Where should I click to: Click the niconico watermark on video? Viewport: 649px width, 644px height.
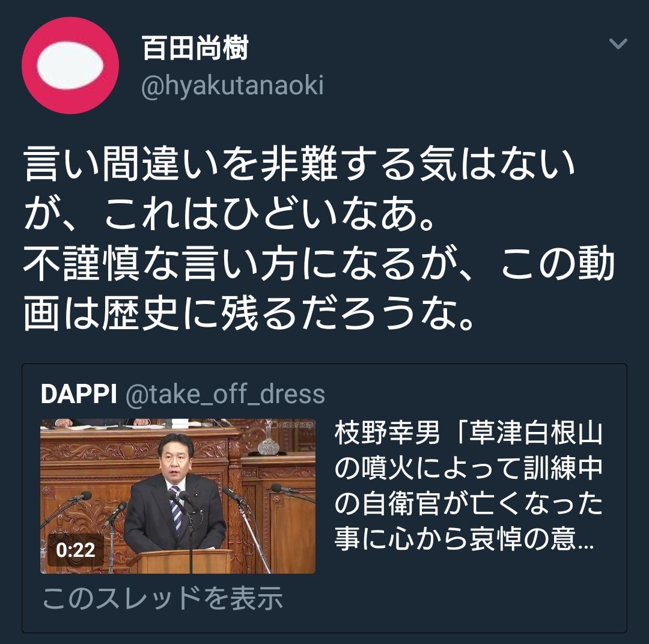pyautogui.click(x=292, y=425)
